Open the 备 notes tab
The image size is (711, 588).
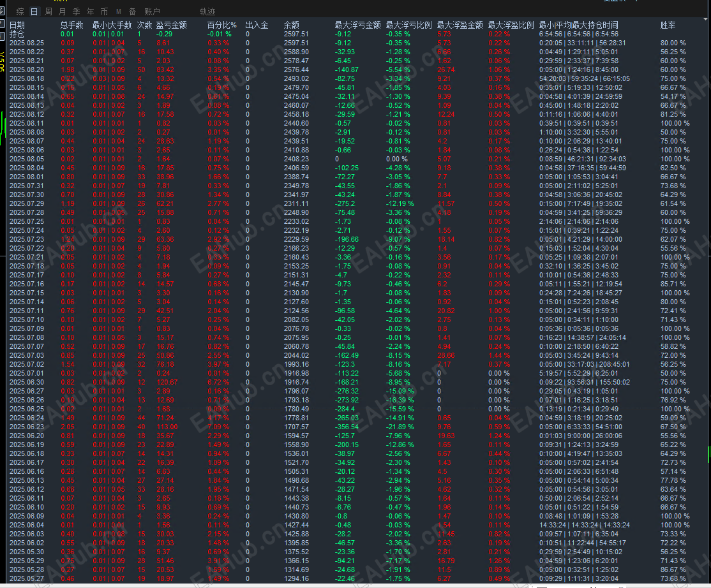[x=132, y=11]
